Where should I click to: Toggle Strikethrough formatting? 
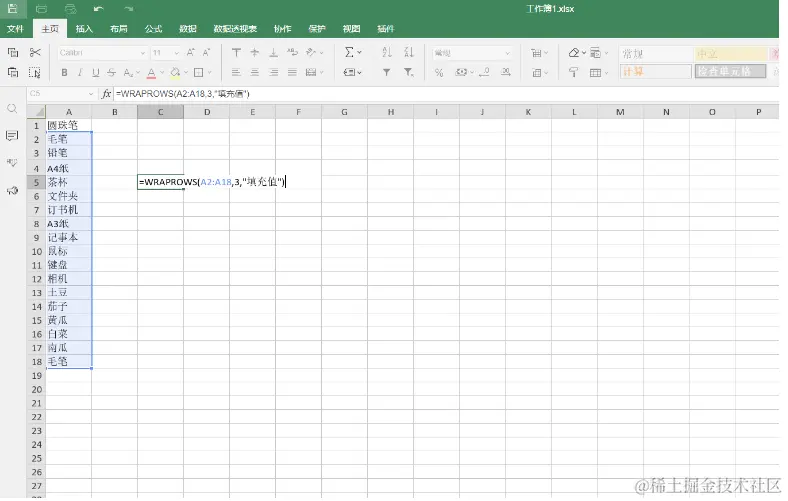click(x=112, y=73)
